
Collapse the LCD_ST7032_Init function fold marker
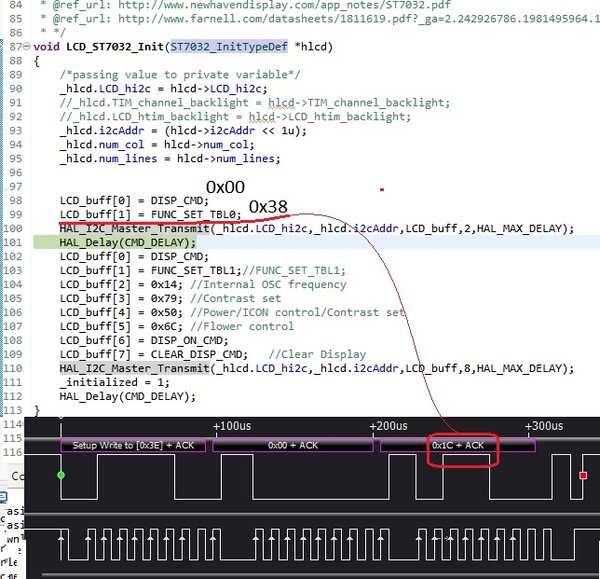coord(27,46)
